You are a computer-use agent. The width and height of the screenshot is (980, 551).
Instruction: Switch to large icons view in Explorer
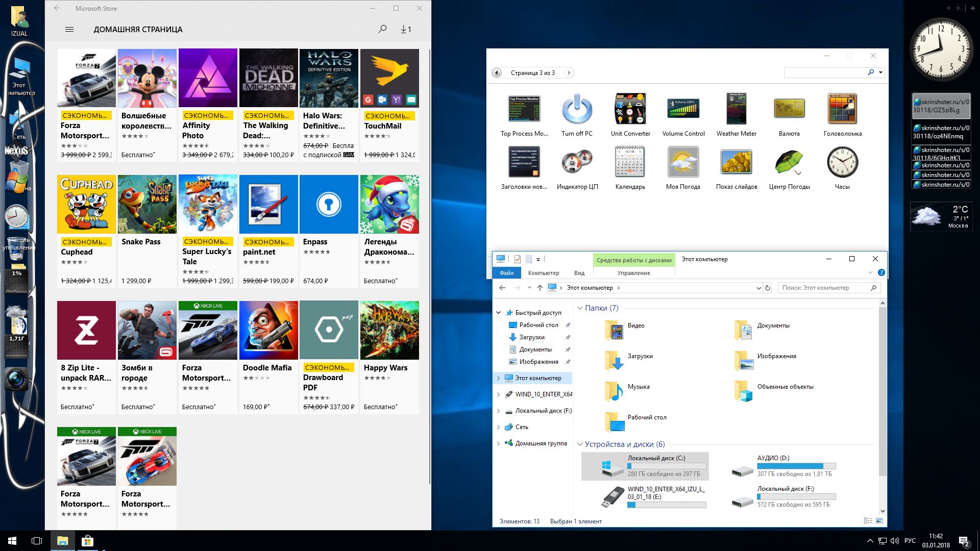[x=879, y=521]
